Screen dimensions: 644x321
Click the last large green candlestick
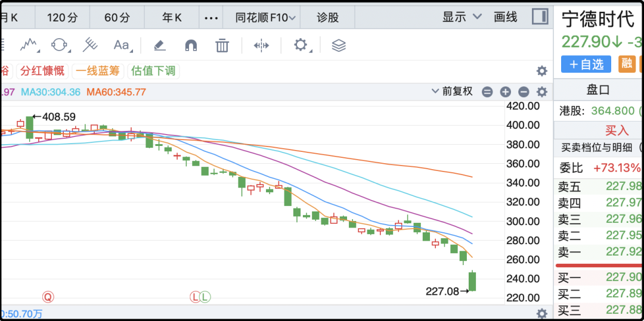tap(472, 282)
